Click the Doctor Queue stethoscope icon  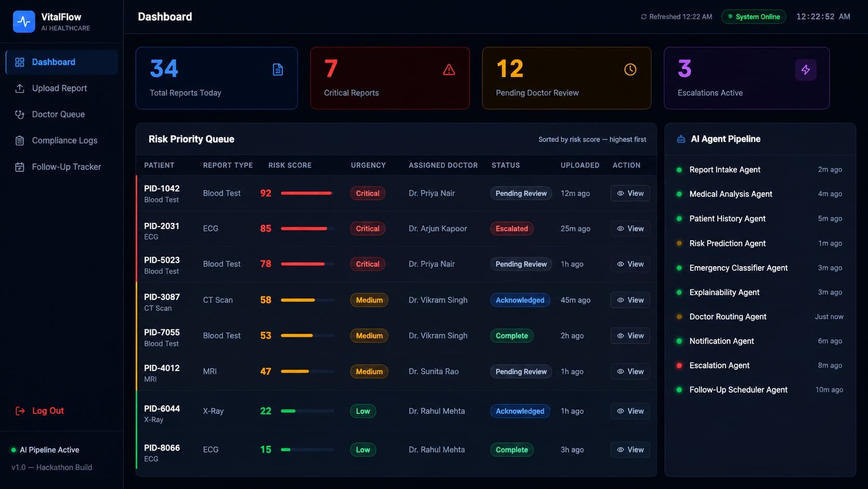pos(20,114)
